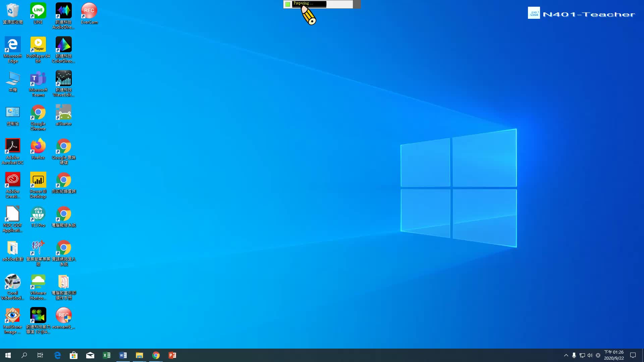Launch the NDC ODF Application shortcut
The height and width of the screenshot is (362, 644).
[13, 219]
